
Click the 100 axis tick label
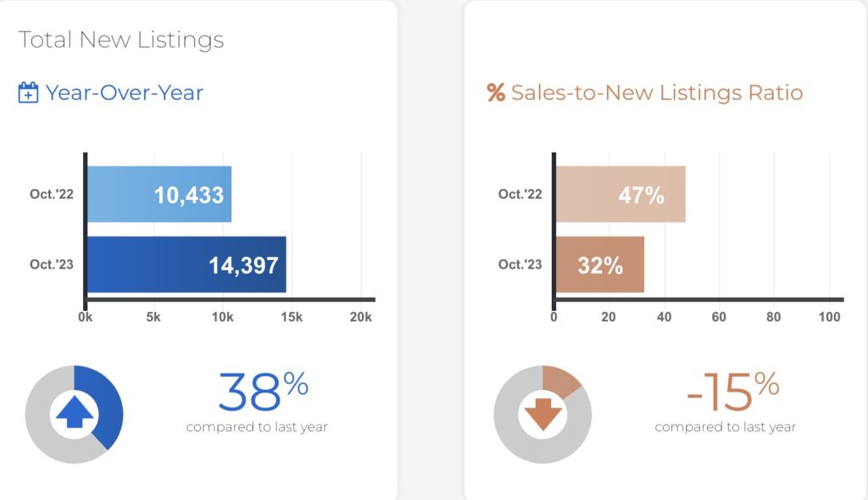830,317
